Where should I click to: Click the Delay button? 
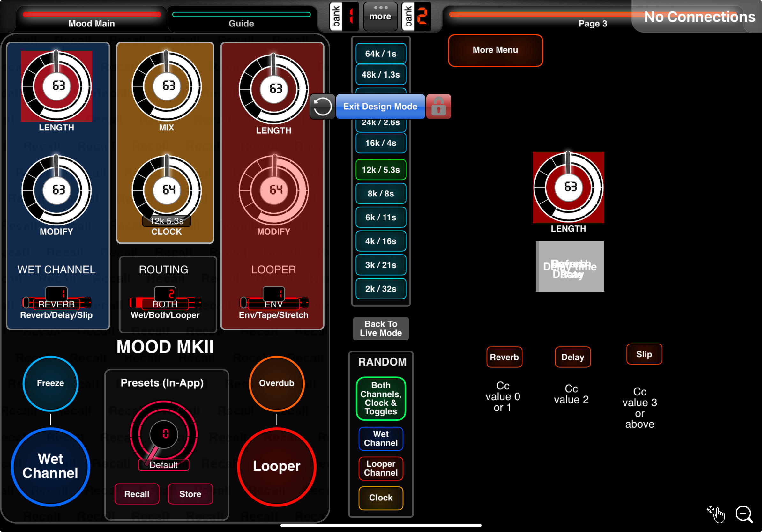(x=572, y=357)
